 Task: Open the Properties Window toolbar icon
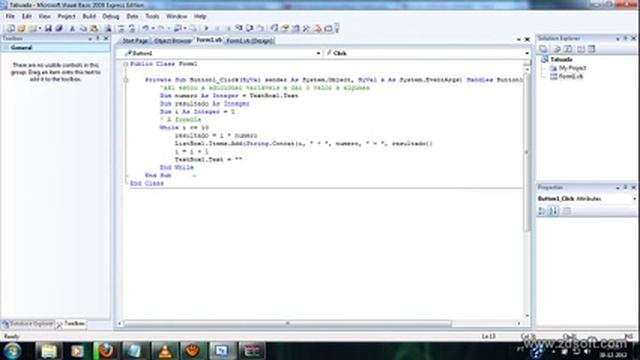[x=285, y=28]
